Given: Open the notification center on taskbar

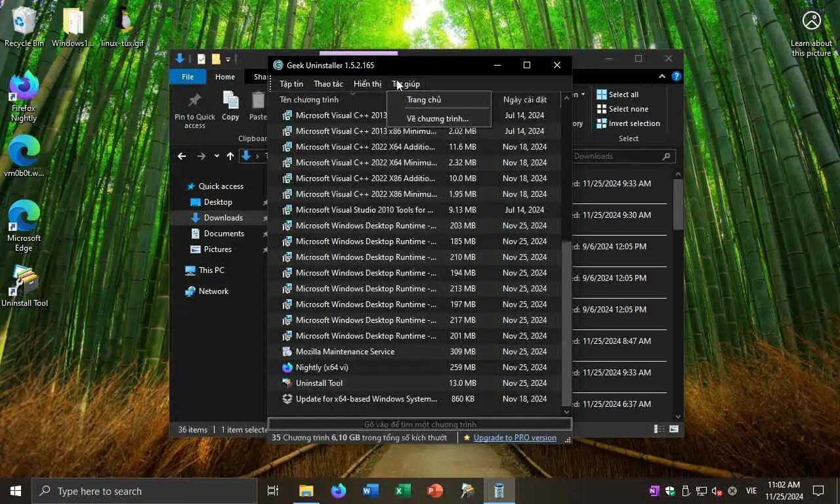Looking at the screenshot, I should [x=818, y=491].
